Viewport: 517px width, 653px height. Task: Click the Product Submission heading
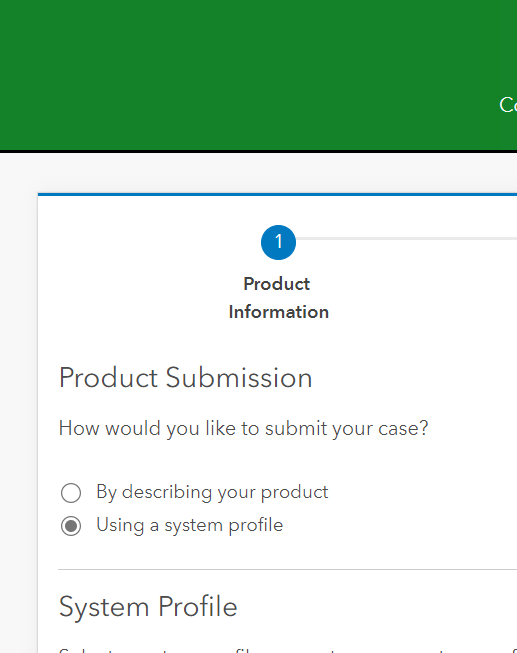[x=185, y=378]
